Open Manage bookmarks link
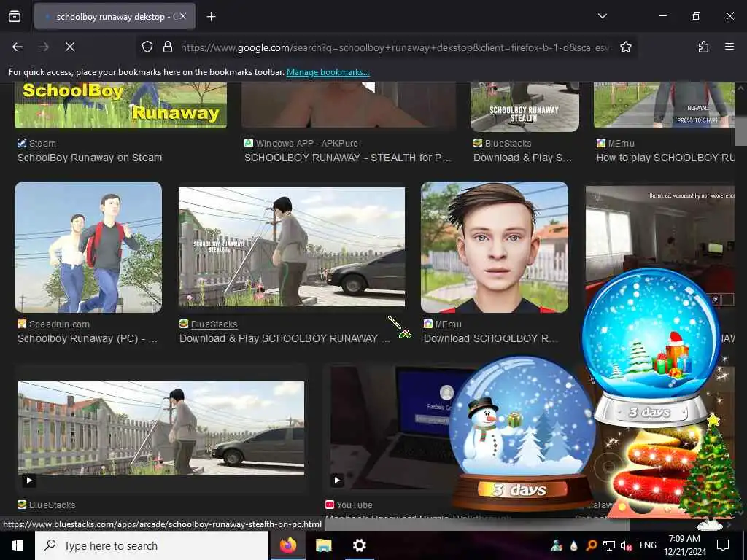The height and width of the screenshot is (560, 747). pyautogui.click(x=328, y=72)
